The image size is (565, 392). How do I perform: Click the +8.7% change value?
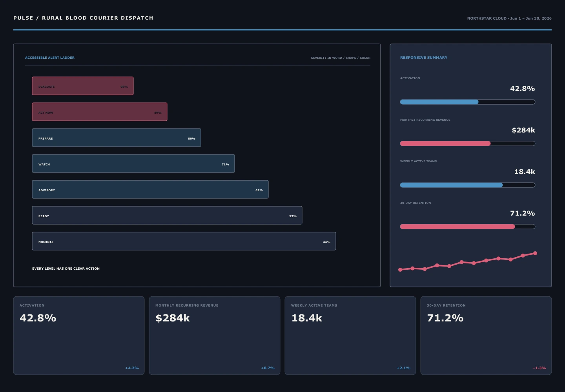pyautogui.click(x=268, y=368)
